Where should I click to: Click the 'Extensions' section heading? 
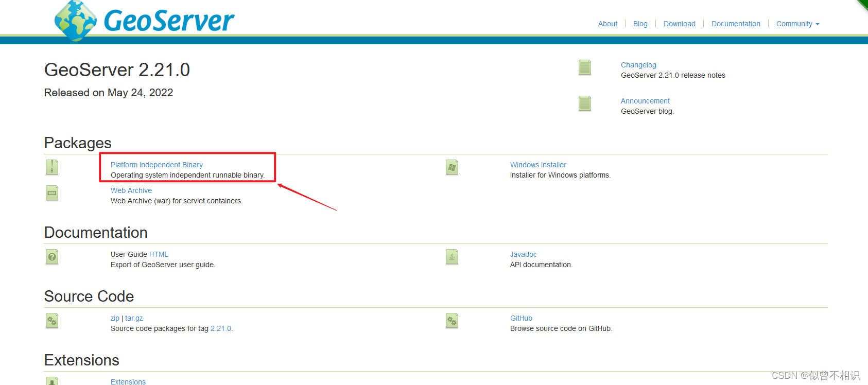82,360
